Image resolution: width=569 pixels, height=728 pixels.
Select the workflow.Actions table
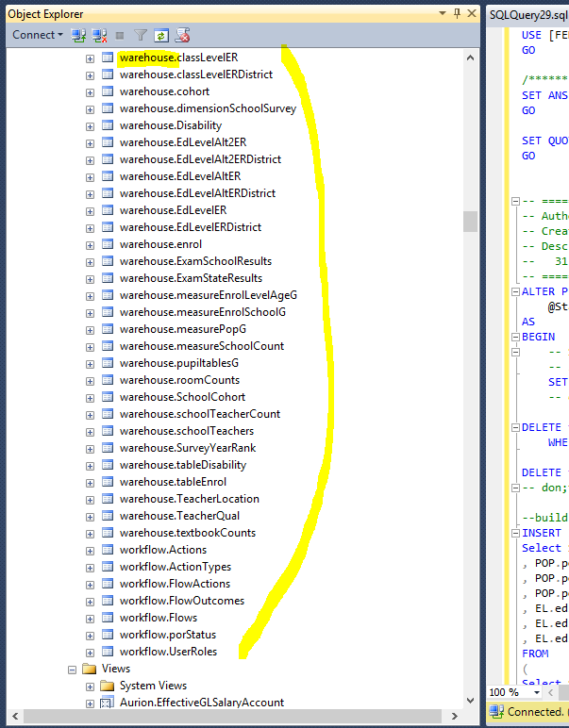pos(162,550)
